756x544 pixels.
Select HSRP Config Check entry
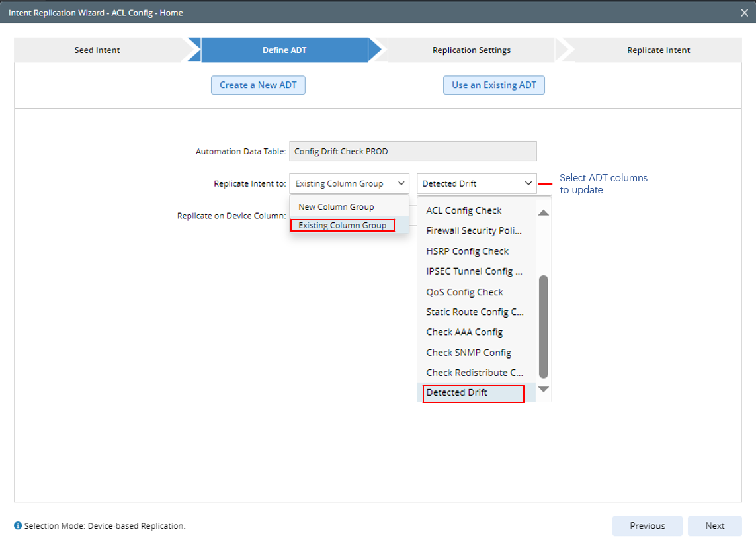coord(467,251)
